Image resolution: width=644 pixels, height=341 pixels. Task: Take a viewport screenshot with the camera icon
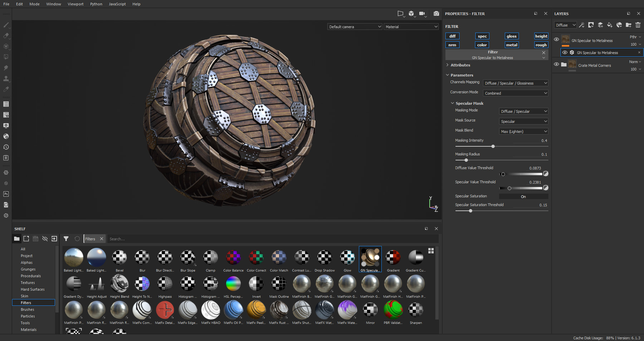pyautogui.click(x=436, y=14)
